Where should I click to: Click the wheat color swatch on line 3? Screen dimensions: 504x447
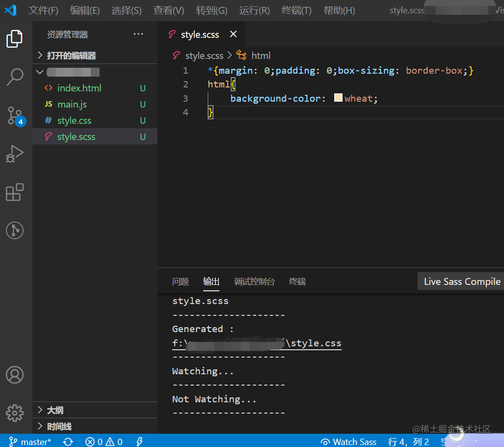pyautogui.click(x=338, y=98)
